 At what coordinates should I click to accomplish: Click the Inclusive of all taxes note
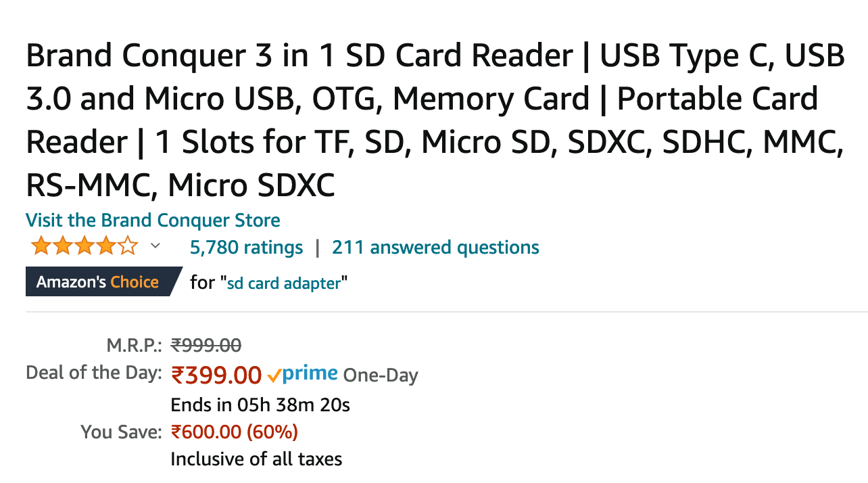(256, 459)
